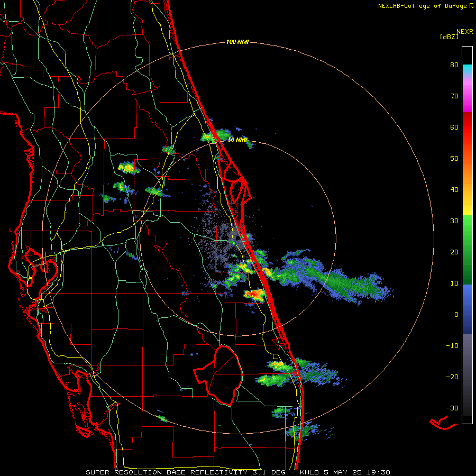476x476 pixels.
Task: Click the 40 value on dBZ scale
Action: (454, 190)
